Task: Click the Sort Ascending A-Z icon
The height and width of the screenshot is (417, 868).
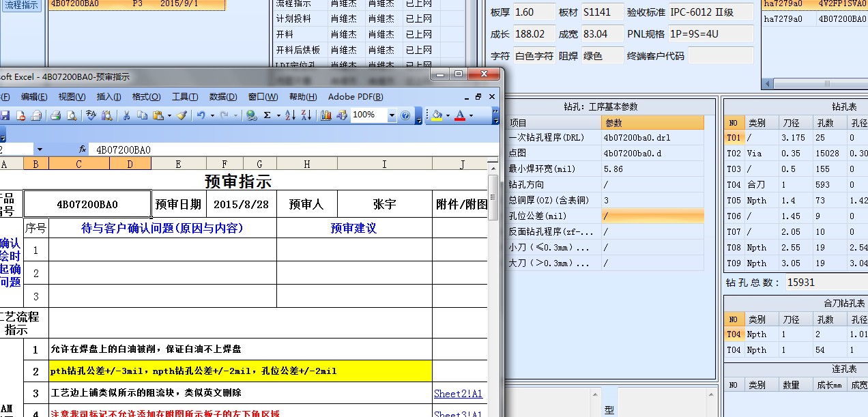Action: [x=291, y=115]
